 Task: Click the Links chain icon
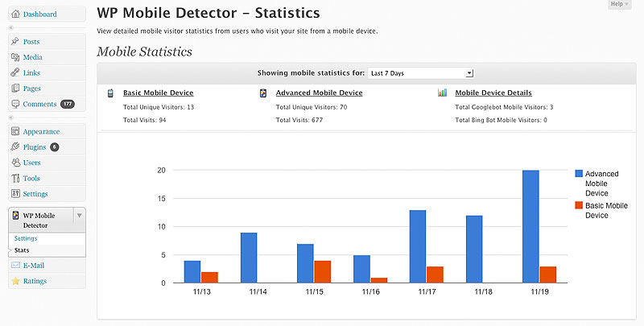(x=15, y=72)
